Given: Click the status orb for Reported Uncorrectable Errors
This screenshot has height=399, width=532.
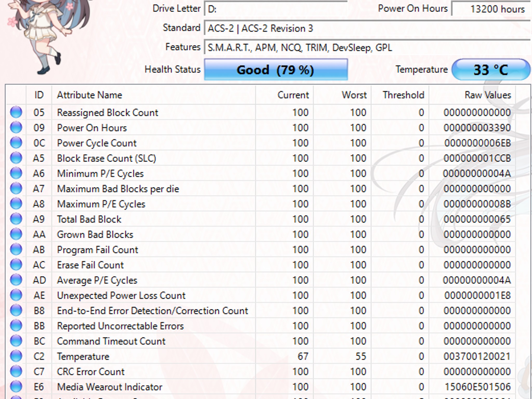Looking at the screenshot, I should click(x=16, y=326).
